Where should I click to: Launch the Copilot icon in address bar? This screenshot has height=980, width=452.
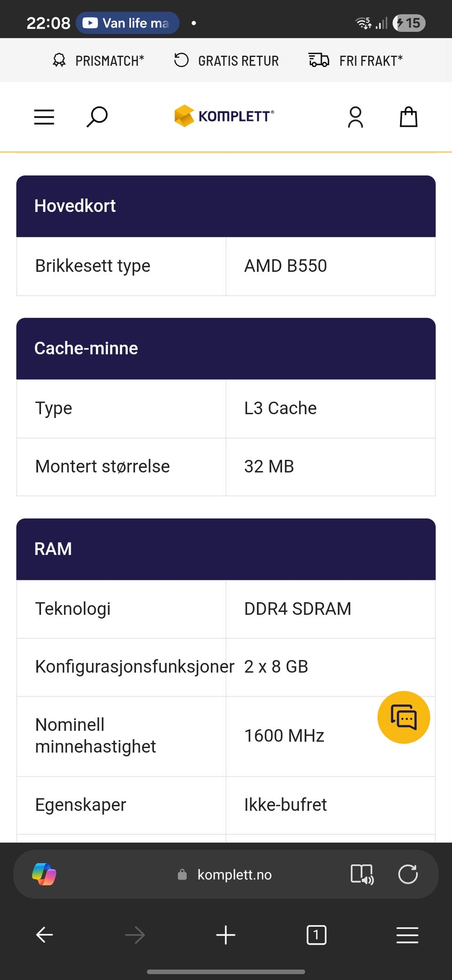point(44,874)
